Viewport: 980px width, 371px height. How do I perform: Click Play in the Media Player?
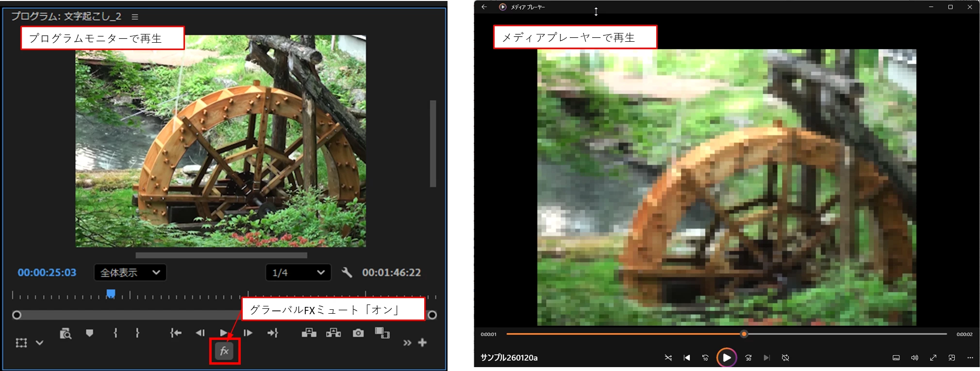pos(726,358)
